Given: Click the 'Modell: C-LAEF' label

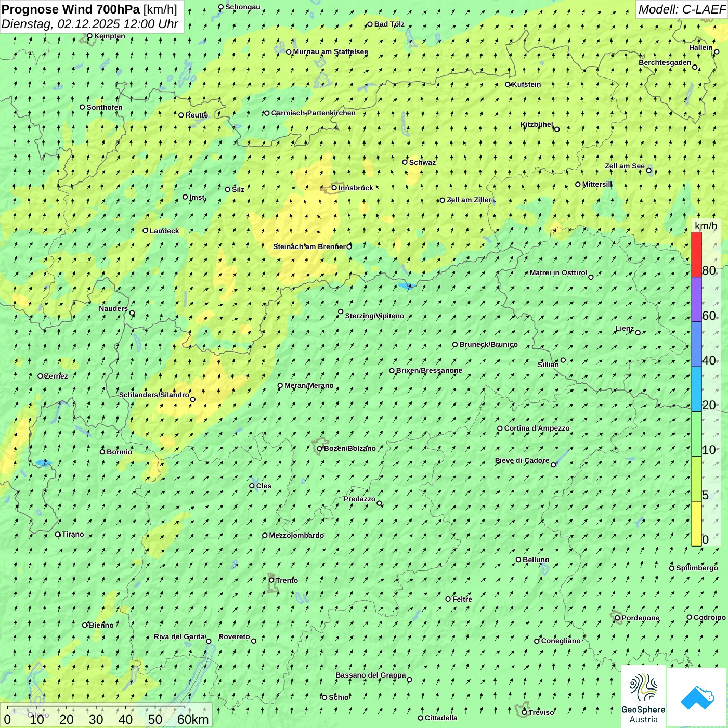Looking at the screenshot, I should click(x=682, y=9).
